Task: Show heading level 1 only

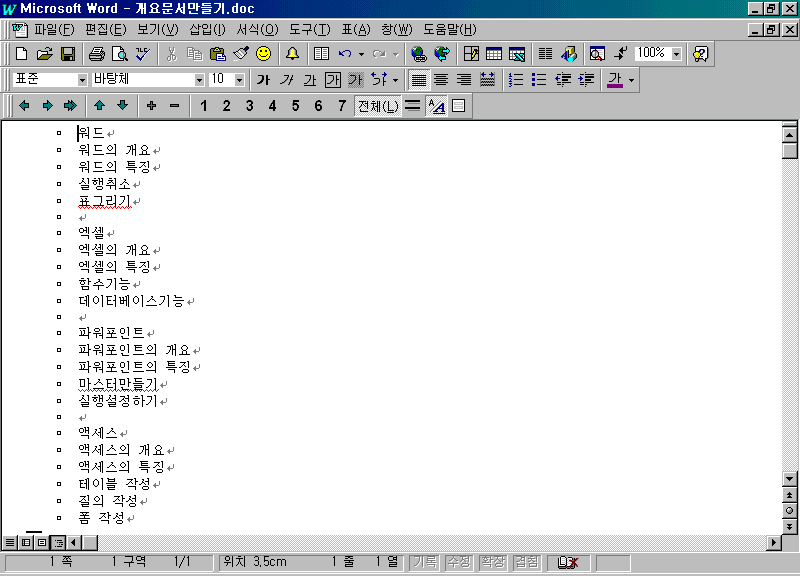Action: pyautogui.click(x=203, y=106)
